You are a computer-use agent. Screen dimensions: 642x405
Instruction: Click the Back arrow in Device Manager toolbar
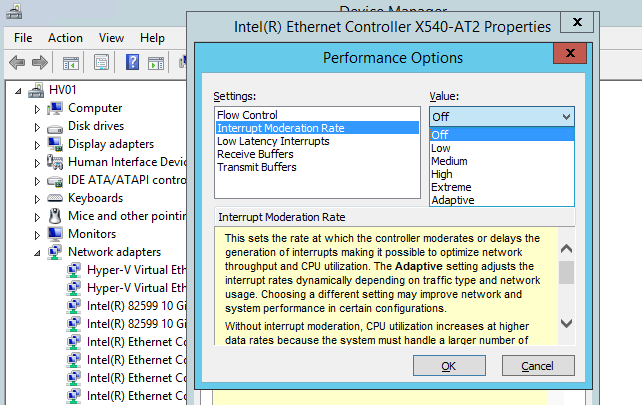tap(17, 63)
